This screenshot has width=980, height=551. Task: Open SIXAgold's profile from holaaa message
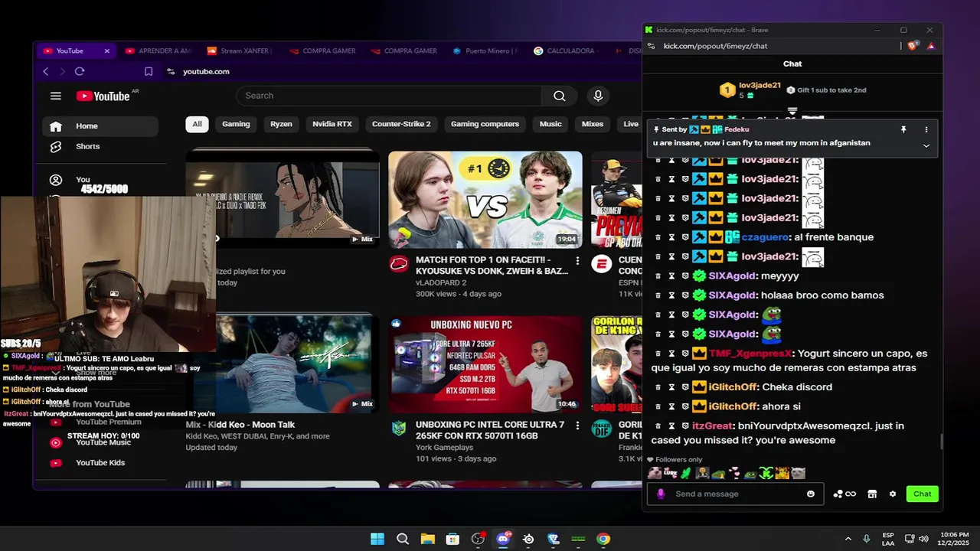click(733, 295)
